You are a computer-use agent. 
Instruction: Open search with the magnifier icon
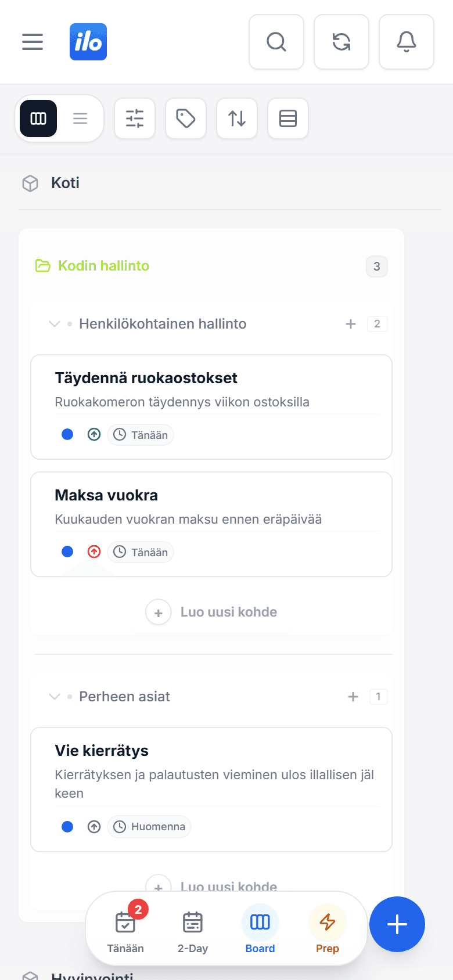pyautogui.click(x=276, y=42)
